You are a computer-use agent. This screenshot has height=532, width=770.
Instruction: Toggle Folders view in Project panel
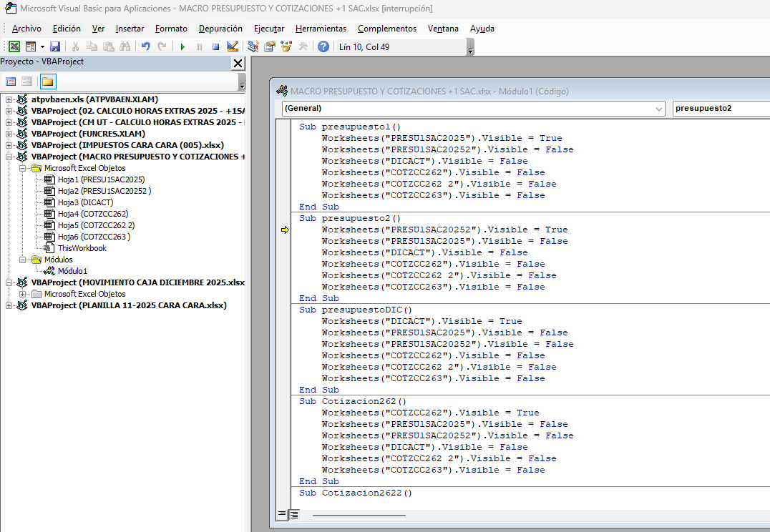click(48, 82)
